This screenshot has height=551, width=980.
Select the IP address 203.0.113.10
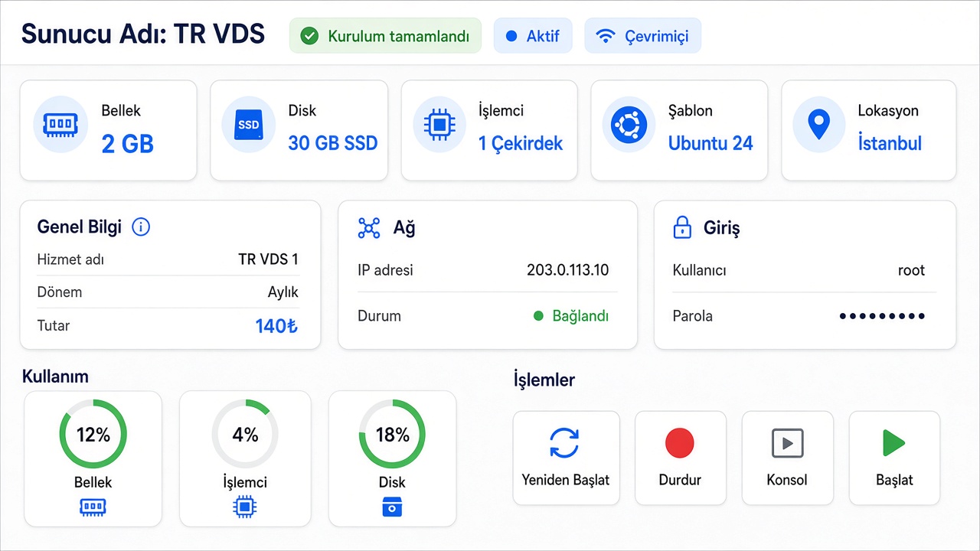568,270
